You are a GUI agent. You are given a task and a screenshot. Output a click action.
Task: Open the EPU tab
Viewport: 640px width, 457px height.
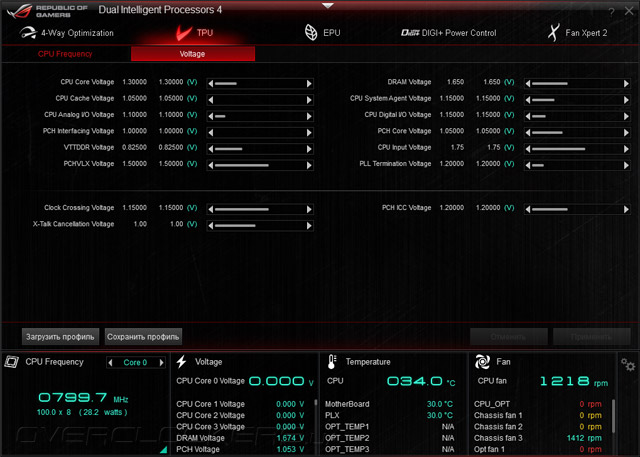coord(322,33)
